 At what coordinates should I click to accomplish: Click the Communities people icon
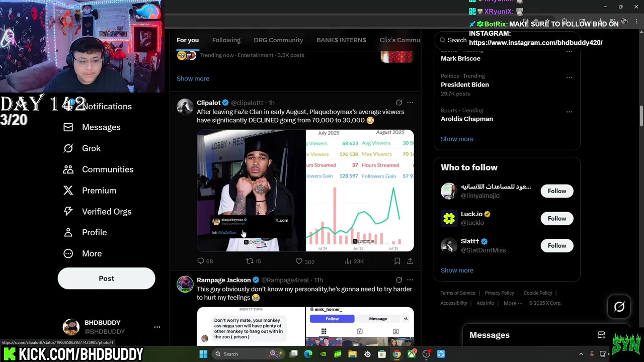point(68,169)
